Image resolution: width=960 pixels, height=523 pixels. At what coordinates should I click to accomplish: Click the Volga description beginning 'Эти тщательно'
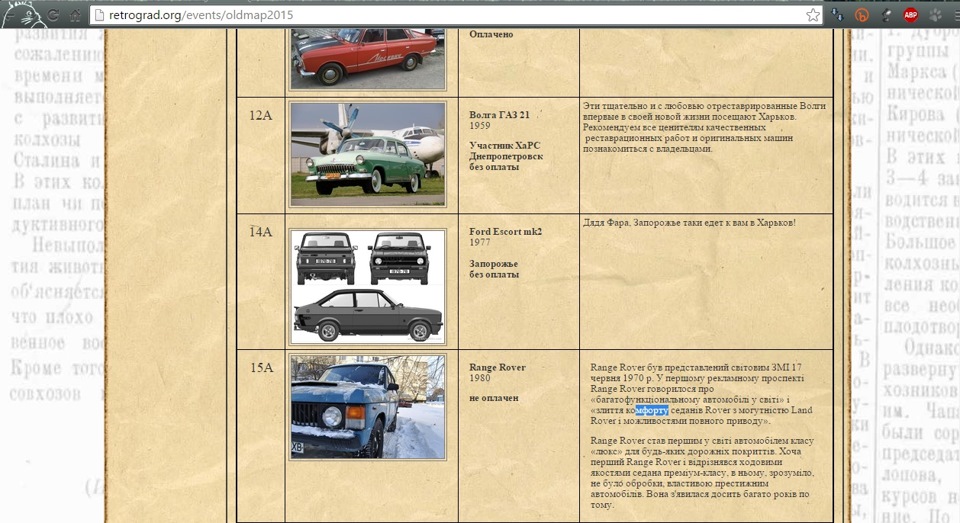[704, 127]
